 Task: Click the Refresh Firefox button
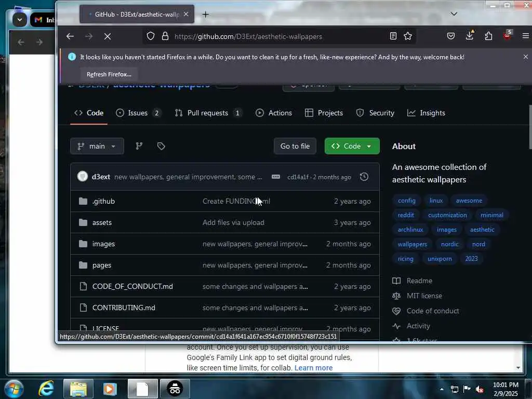pyautogui.click(x=109, y=74)
